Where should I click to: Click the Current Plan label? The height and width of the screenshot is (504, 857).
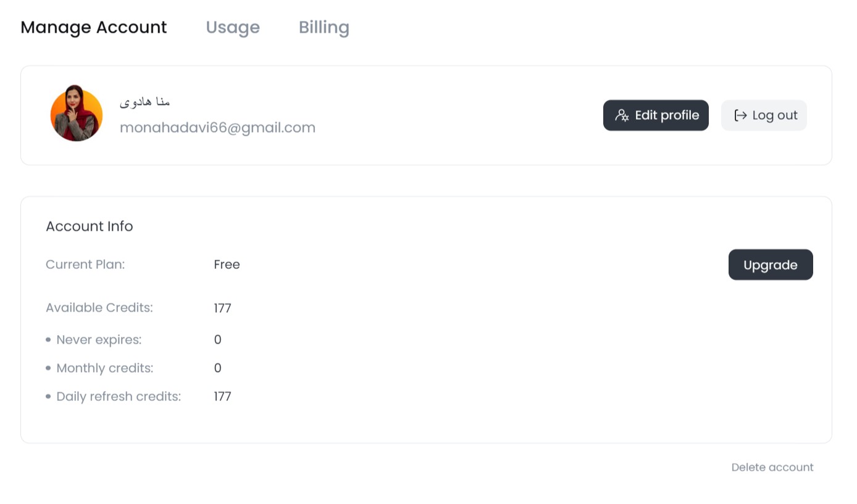point(85,265)
